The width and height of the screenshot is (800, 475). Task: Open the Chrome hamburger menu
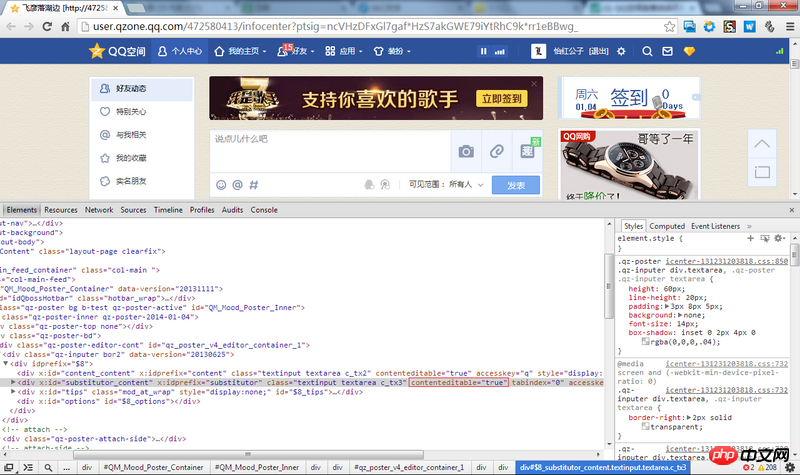click(790, 27)
